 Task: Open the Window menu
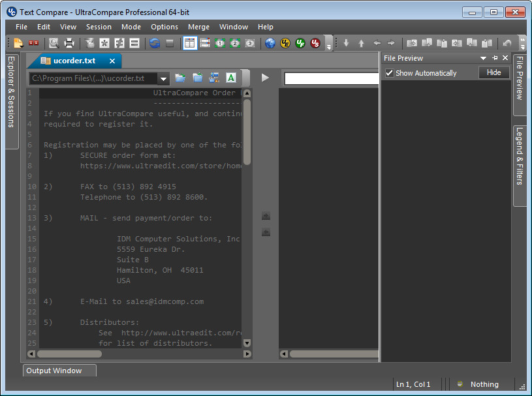click(x=234, y=27)
